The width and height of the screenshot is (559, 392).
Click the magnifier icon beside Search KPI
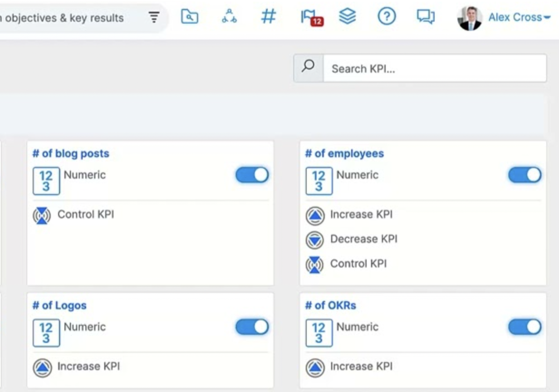(x=309, y=68)
